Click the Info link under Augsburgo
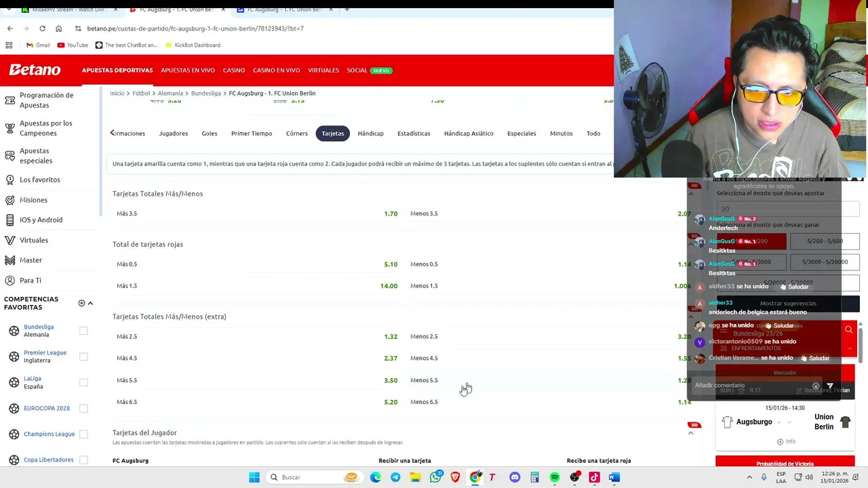Image resolution: width=868 pixels, height=488 pixels. [787, 441]
